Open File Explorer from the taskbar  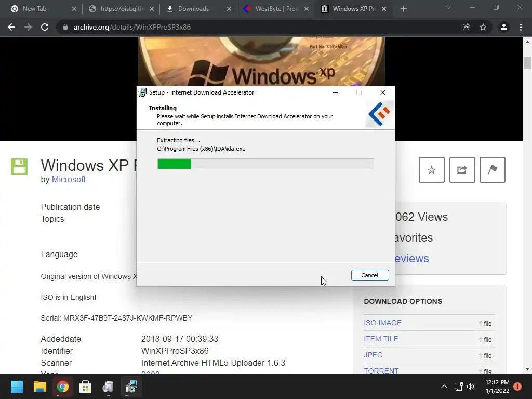click(39, 387)
